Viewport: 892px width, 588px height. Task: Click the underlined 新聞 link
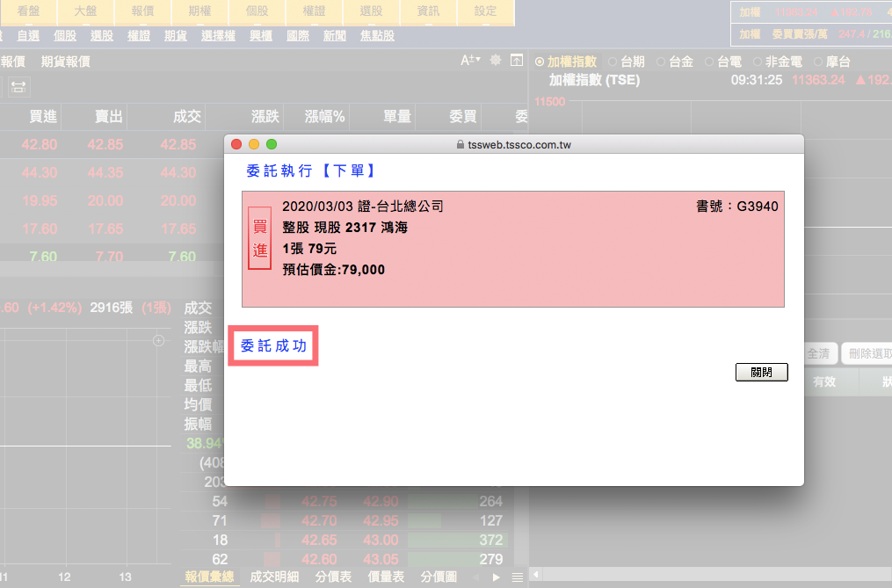point(335,36)
